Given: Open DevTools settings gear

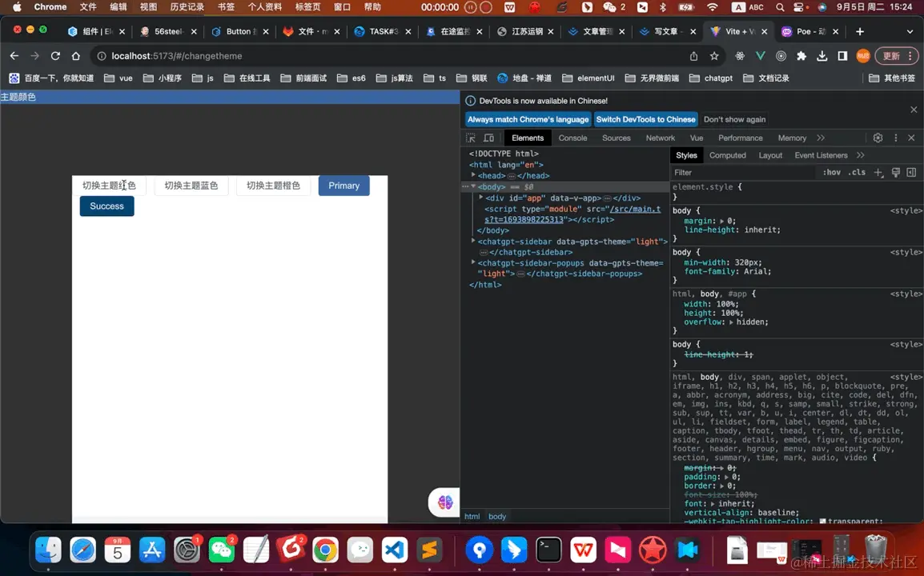Looking at the screenshot, I should 878,138.
